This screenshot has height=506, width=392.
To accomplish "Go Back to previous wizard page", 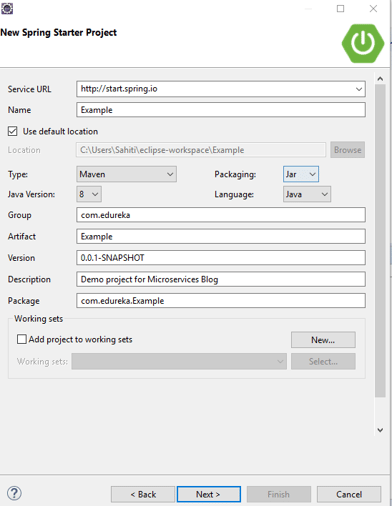I will [x=143, y=494].
